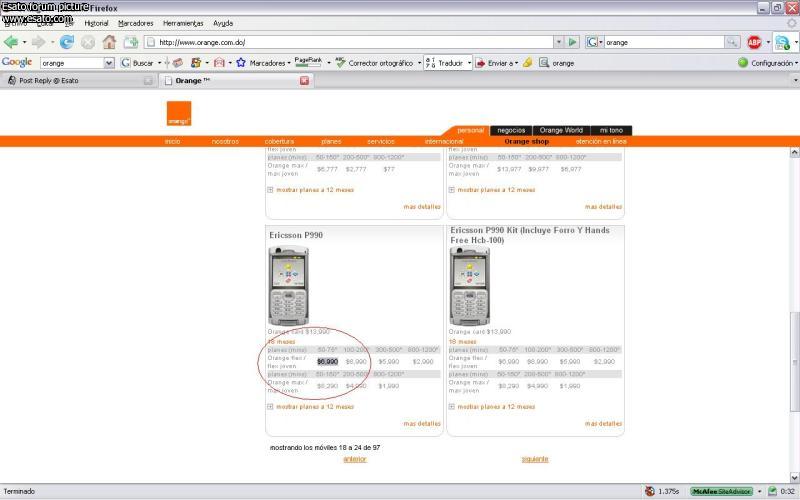This screenshot has width=800, height=500.
Task: Go back with the green Back arrow
Action: point(11,42)
